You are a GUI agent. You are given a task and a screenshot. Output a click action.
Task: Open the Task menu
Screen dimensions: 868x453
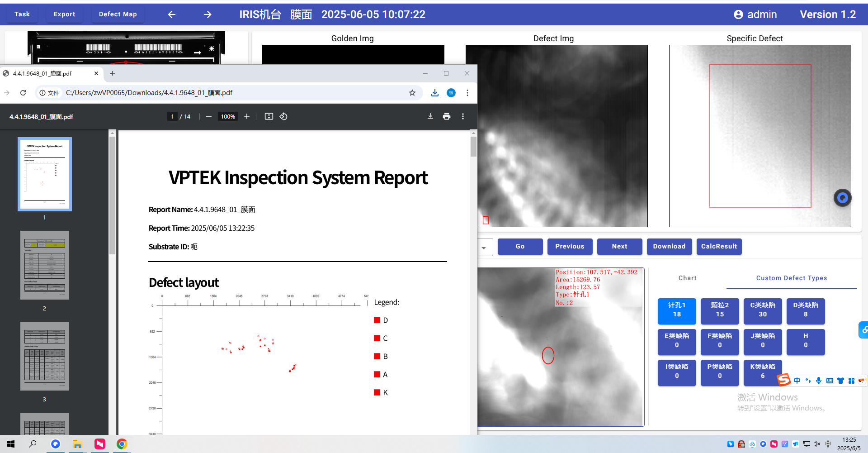point(22,14)
